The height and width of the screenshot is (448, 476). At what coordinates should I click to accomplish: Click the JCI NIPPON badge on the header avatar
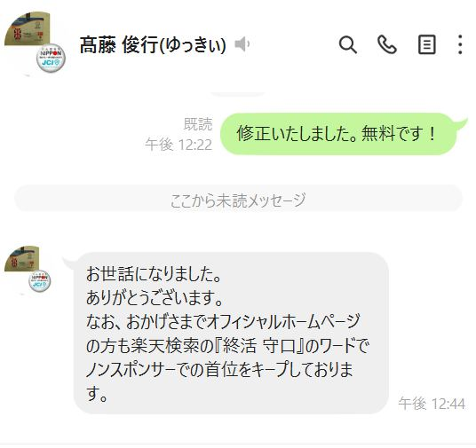[x=51, y=59]
